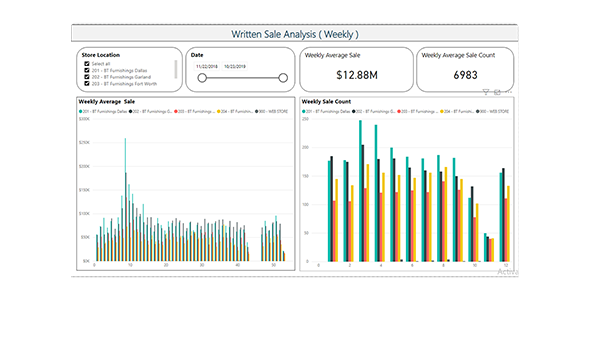Click teal 201 legend dot in Weekly Sale Count

click(x=304, y=111)
